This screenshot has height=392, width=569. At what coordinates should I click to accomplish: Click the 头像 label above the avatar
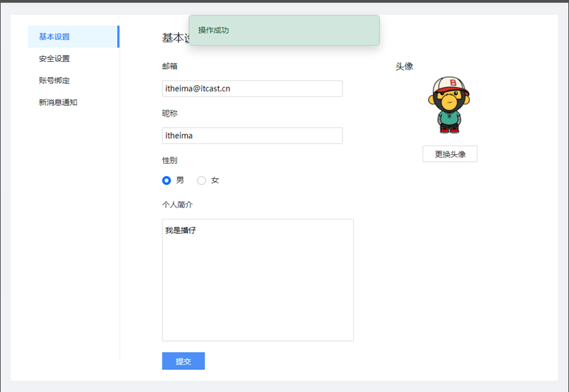404,66
